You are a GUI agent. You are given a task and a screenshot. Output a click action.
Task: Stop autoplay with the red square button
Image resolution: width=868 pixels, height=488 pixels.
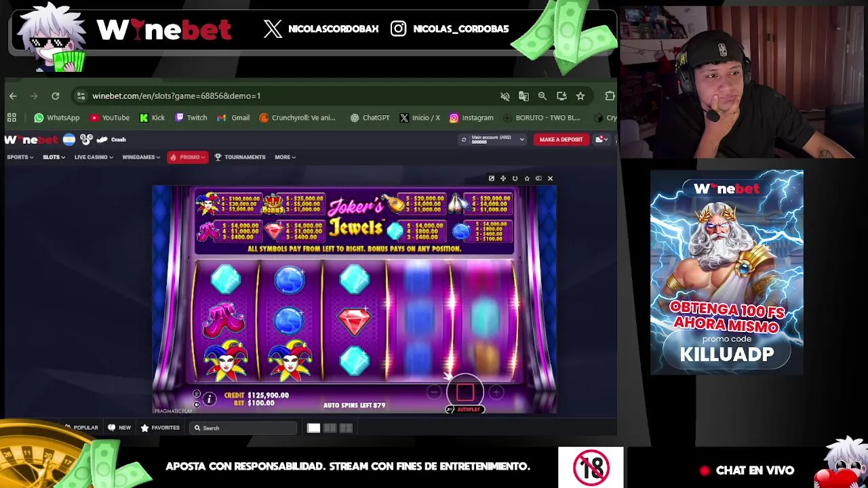[x=465, y=392]
